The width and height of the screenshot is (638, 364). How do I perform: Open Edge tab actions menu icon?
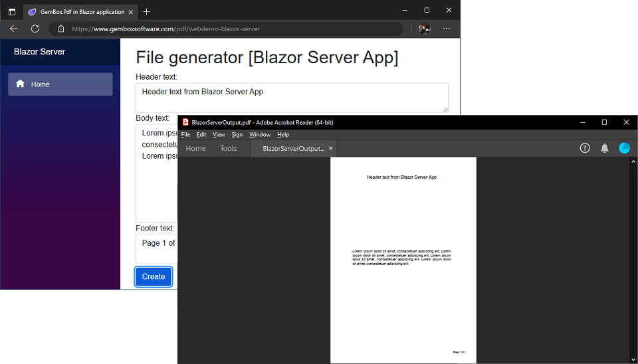pyautogui.click(x=12, y=11)
